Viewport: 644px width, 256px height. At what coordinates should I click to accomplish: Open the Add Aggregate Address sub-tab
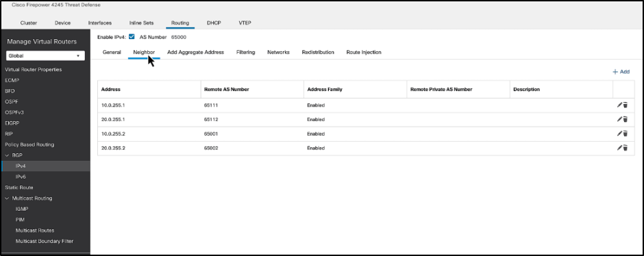click(x=195, y=52)
